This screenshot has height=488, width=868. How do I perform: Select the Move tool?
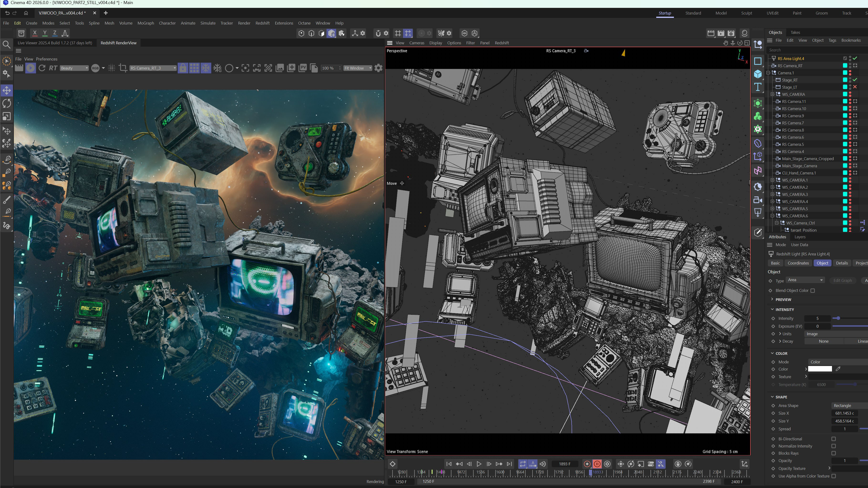point(6,90)
